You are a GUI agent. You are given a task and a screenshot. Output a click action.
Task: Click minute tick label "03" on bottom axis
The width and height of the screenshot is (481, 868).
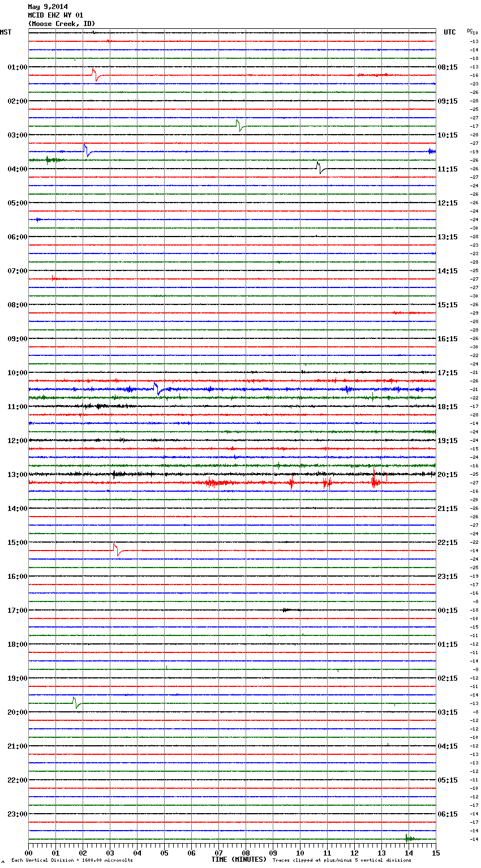click(x=110, y=853)
